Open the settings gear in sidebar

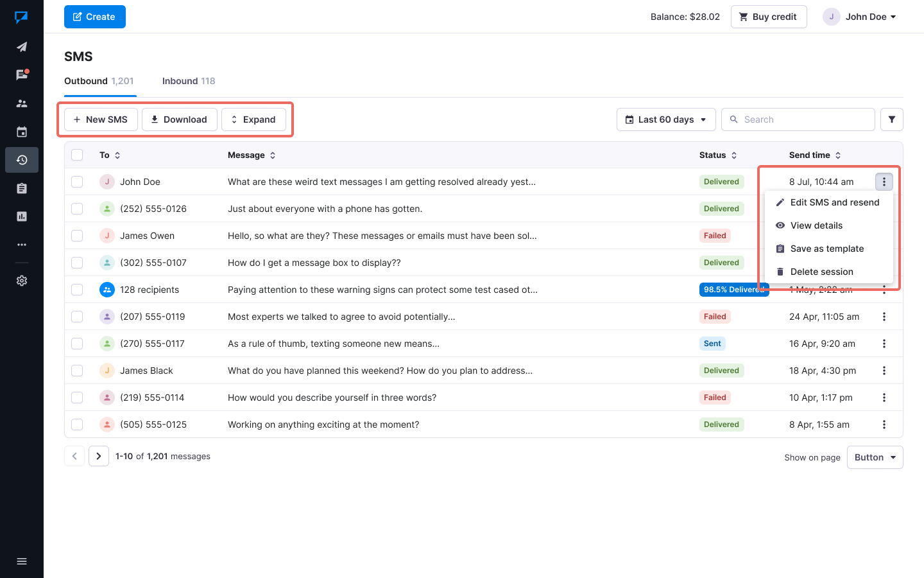coord(22,281)
